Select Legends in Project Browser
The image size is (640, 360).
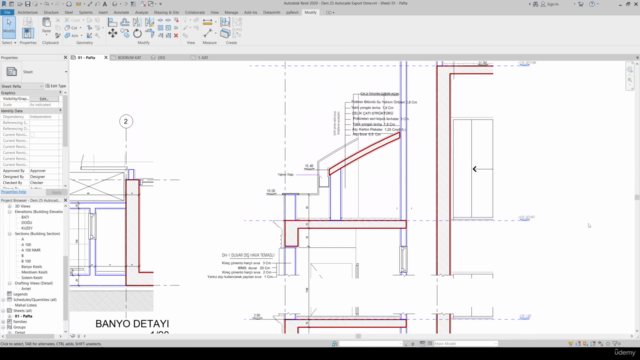20,294
